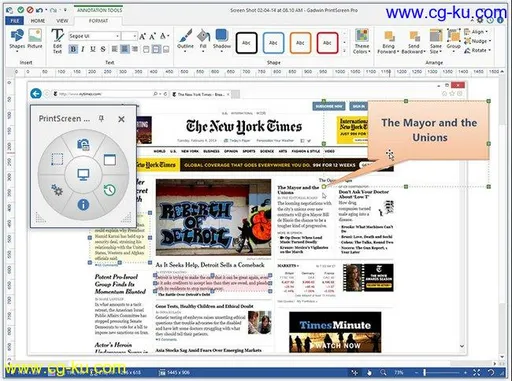Image resolution: width=512 pixels, height=381 pixels.
Task: Click the blue info icon in PrintScreen wheel
Action: coord(83,205)
